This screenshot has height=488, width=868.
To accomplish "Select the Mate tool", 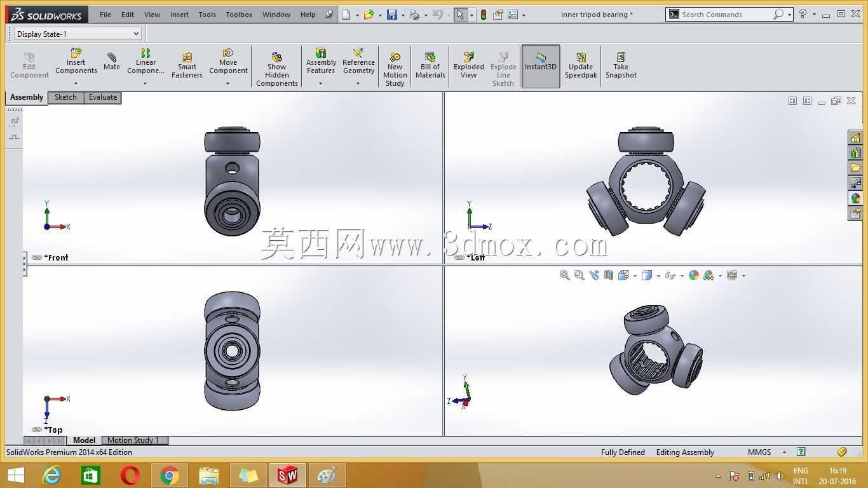I will (x=112, y=62).
